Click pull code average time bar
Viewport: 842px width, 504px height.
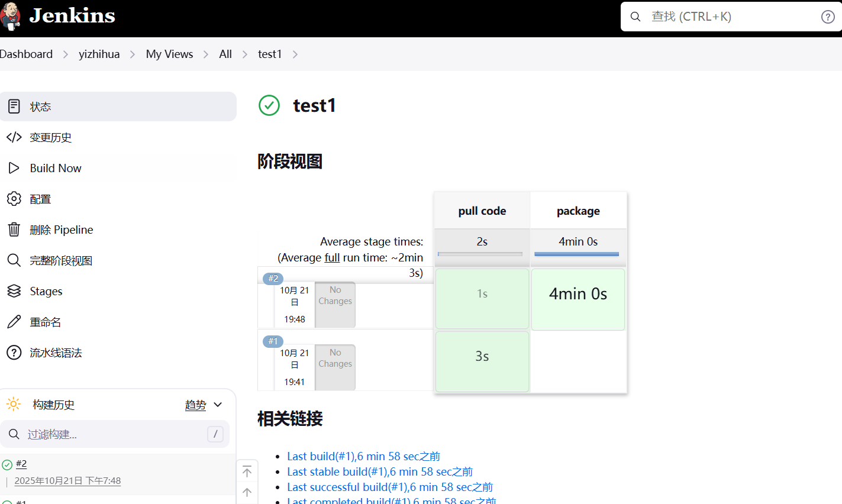[480, 254]
